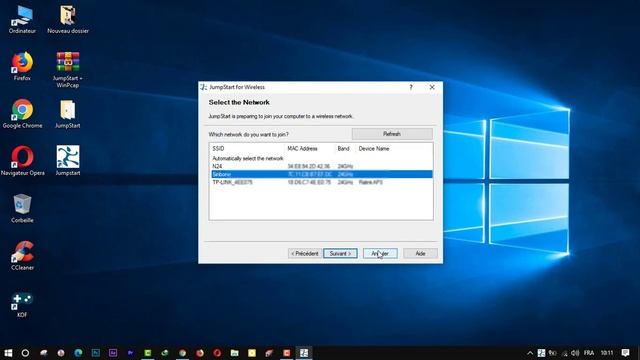Switch to JumpStart taskbar button
The width and height of the screenshot is (640, 360).
[x=304, y=353]
